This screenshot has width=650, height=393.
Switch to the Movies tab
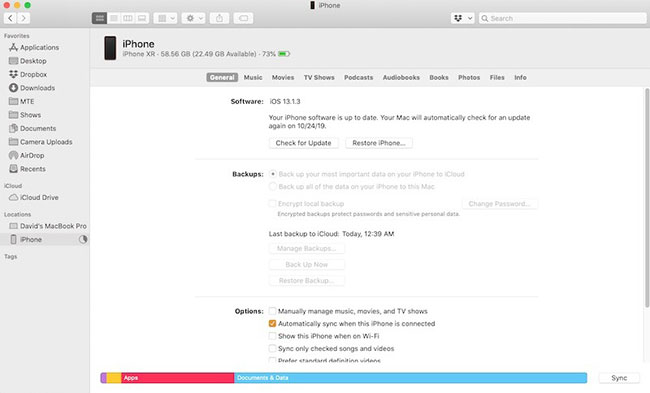pyautogui.click(x=283, y=78)
